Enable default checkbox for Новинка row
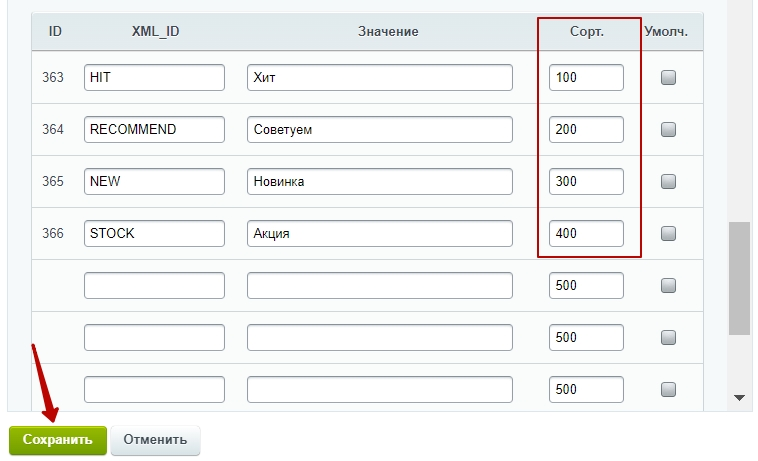Image resolution: width=758 pixels, height=461 pixels. pyautogui.click(x=668, y=181)
